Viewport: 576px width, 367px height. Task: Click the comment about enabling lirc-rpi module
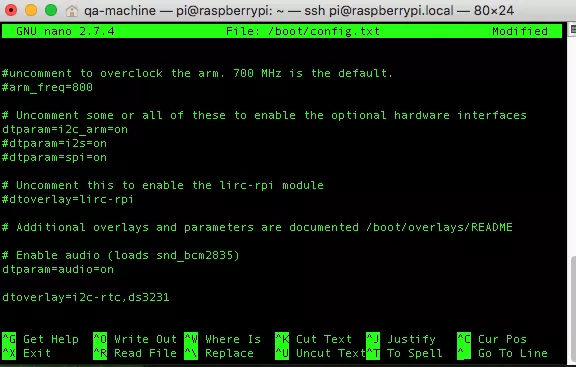[x=163, y=185]
